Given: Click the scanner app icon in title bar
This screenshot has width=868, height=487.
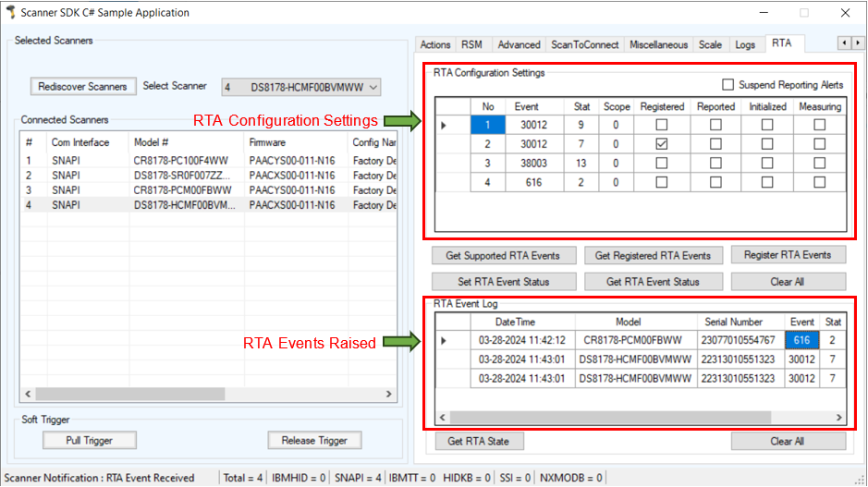Looking at the screenshot, I should (x=10, y=13).
